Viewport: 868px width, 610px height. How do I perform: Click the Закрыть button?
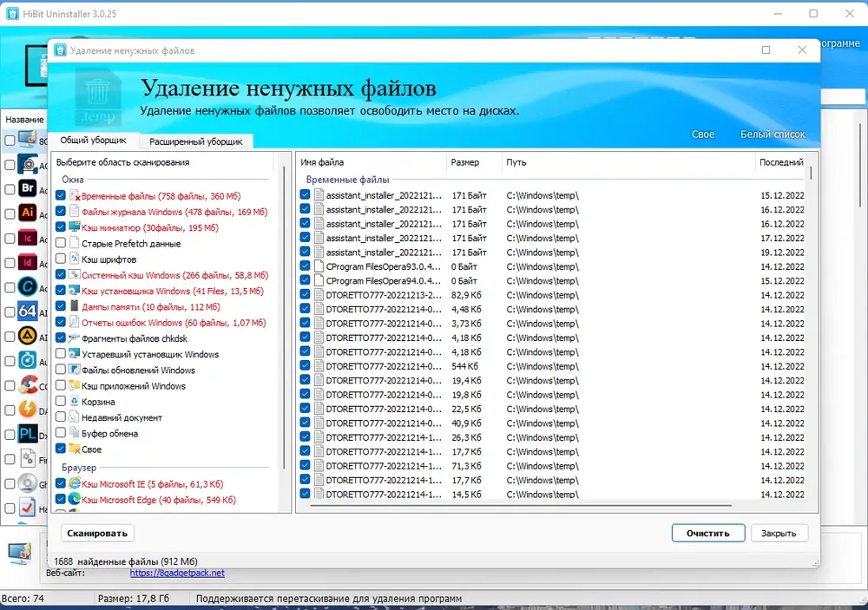pyautogui.click(x=779, y=533)
